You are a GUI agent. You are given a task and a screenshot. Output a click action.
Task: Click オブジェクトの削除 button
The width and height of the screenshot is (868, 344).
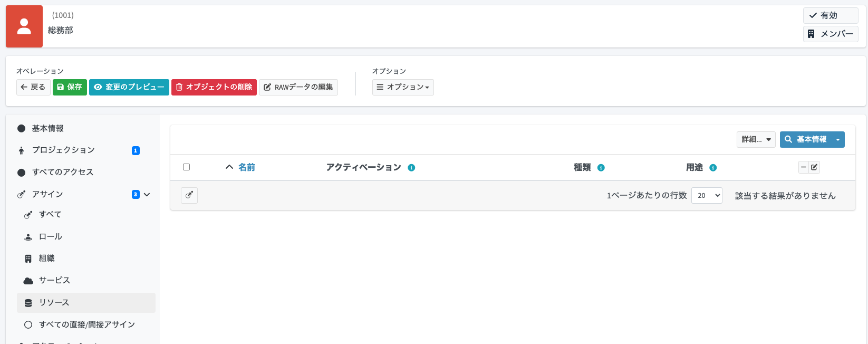[x=214, y=87]
